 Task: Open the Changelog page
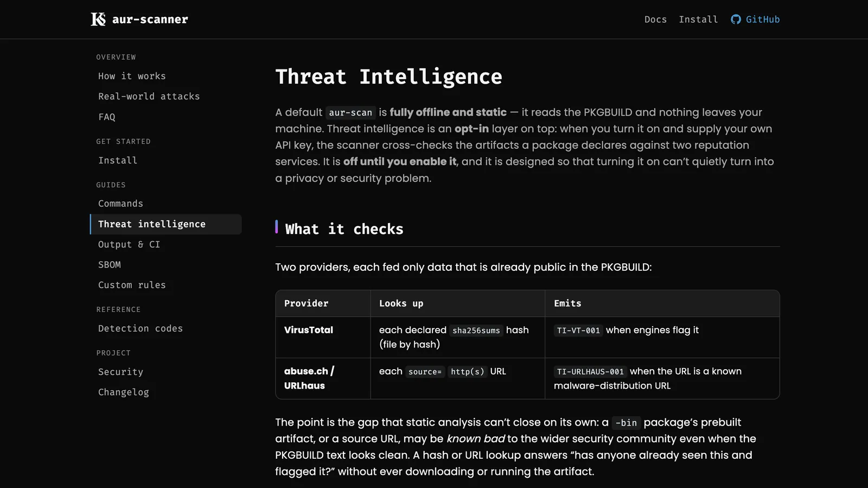point(123,392)
